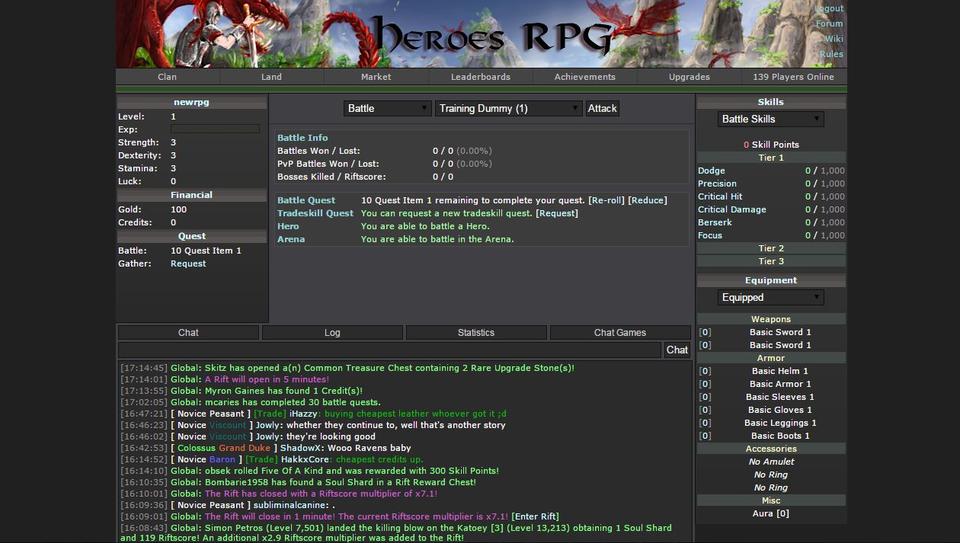Expand the Tier 2 skills section
The height and width of the screenshot is (543, 960).
771,248
